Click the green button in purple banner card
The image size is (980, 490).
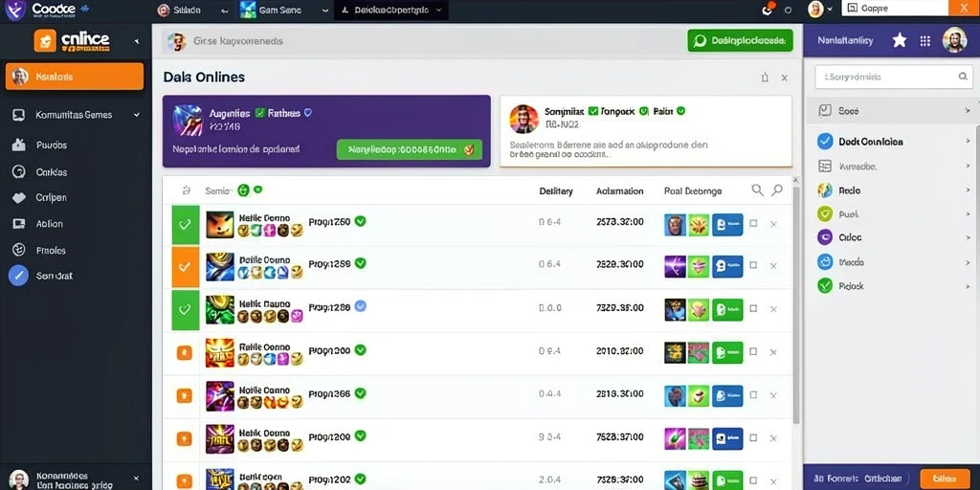coord(410,150)
